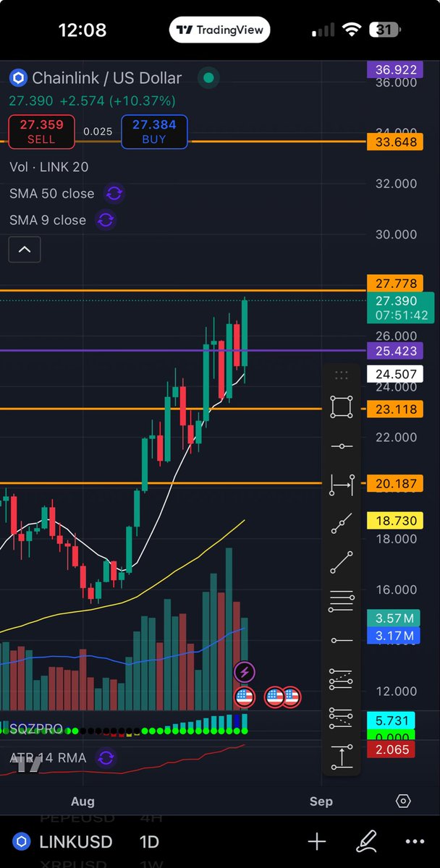Viewport: 440px width, 868px height.
Task: Select the parallel horizontal lines tool
Action: 342,601
